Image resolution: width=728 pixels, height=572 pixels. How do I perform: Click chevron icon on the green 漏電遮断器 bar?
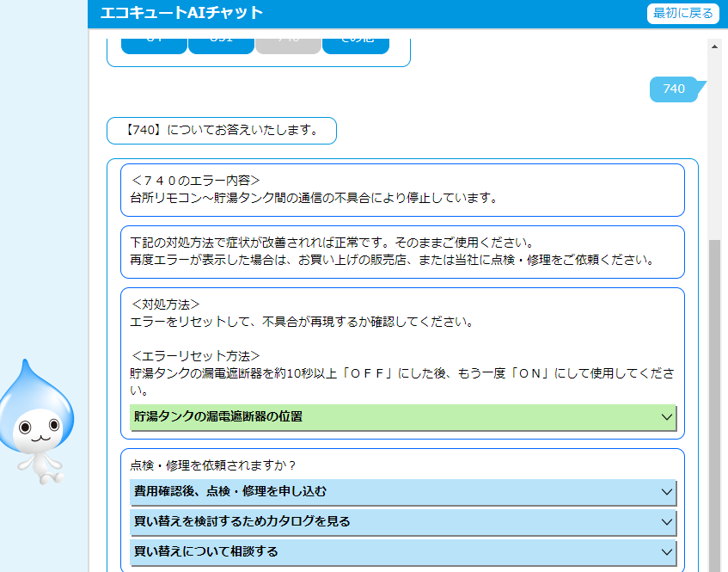pos(667,417)
